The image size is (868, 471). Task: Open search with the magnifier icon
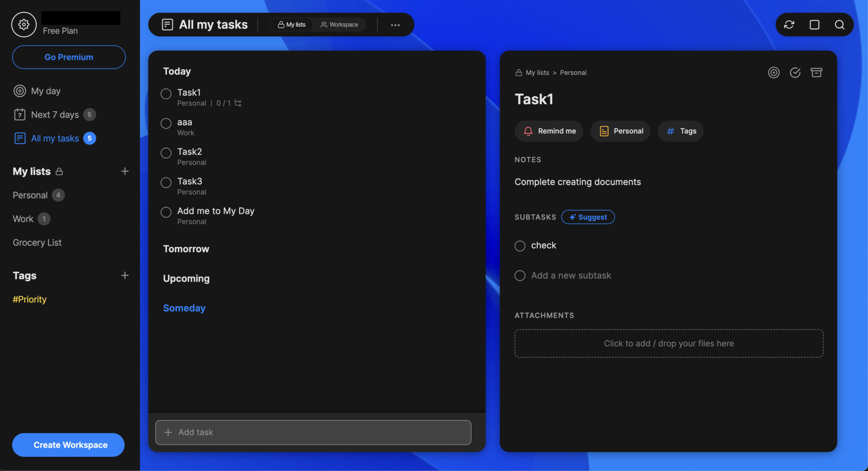840,25
